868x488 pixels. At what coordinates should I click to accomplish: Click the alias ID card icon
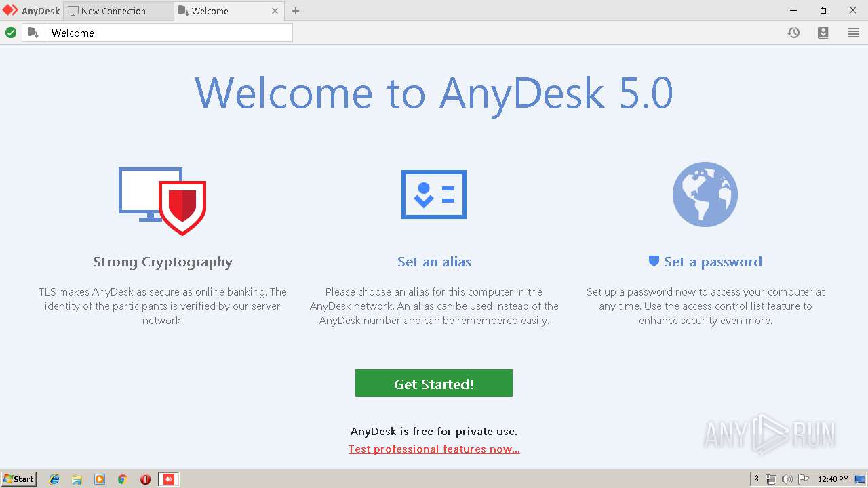434,195
